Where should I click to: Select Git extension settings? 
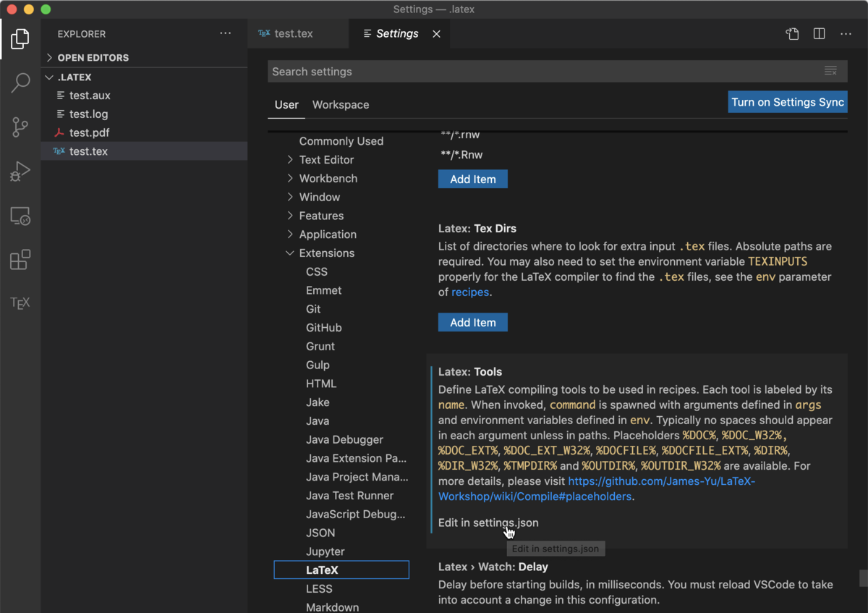(313, 309)
